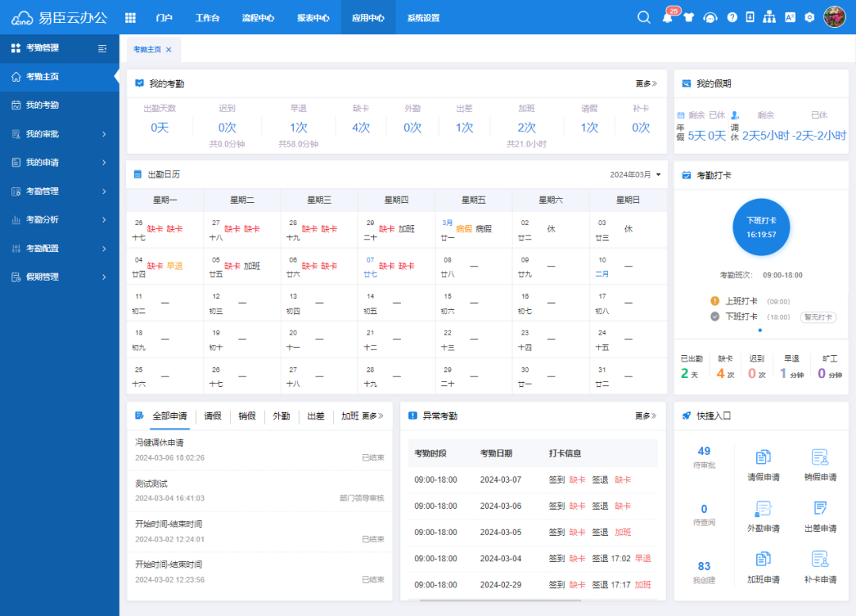Open the 2024年03月 month dropdown
The image size is (856, 616).
pos(636,174)
